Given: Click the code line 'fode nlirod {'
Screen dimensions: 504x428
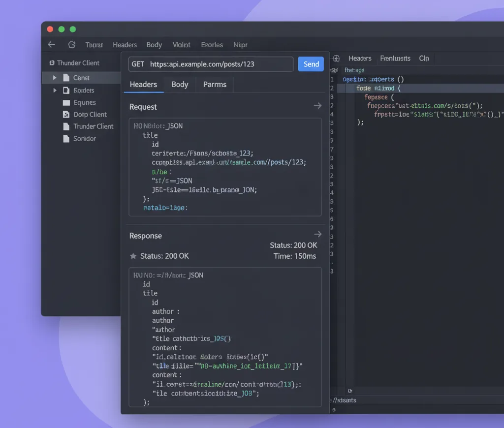Looking at the screenshot, I should (x=378, y=89).
